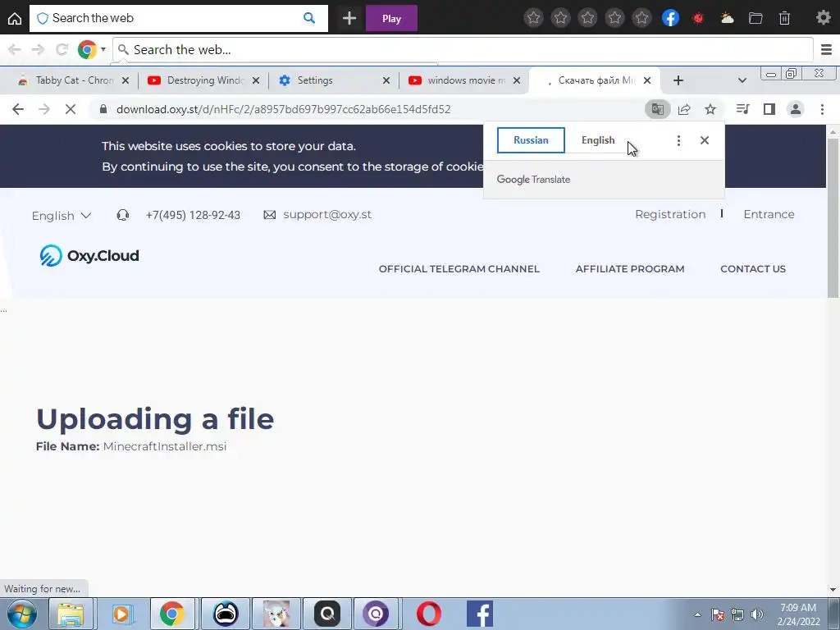The image size is (840, 630).
Task: Open the Opera browser taskbar icon
Action: pos(428,614)
